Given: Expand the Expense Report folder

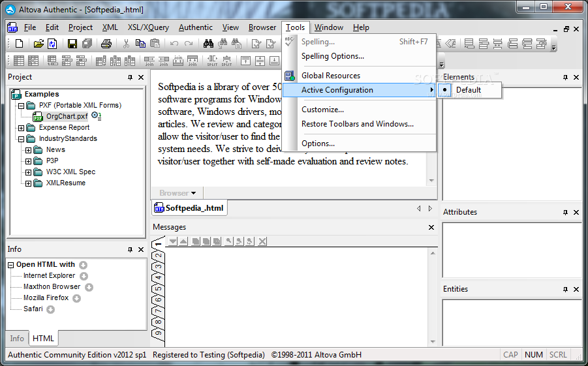Looking at the screenshot, I should click(x=21, y=128).
